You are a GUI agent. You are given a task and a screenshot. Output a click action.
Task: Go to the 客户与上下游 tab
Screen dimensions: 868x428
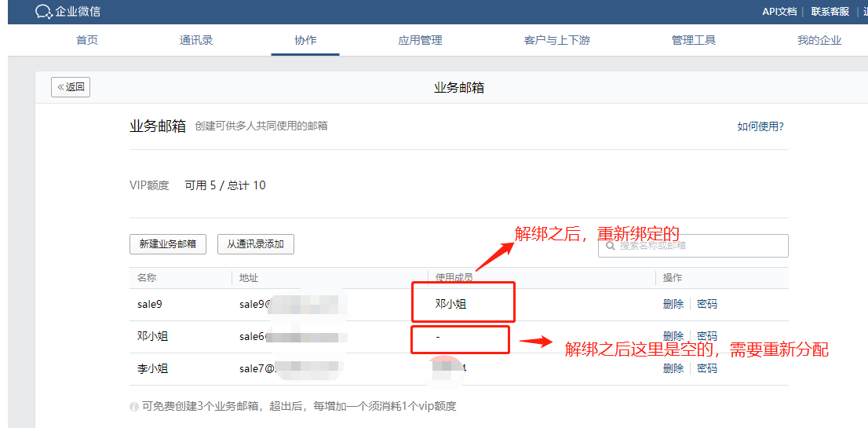pyautogui.click(x=556, y=40)
